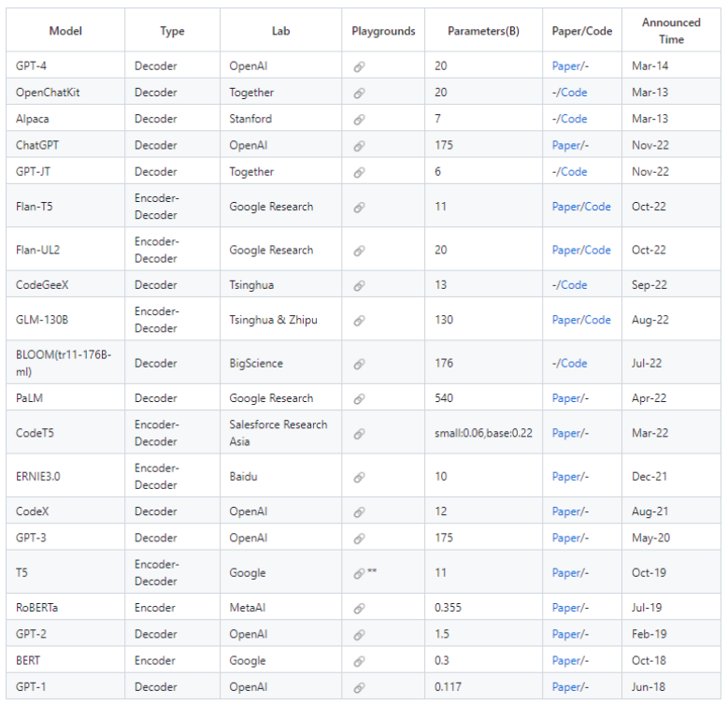Click the BLOOM playground link icon

[359, 364]
